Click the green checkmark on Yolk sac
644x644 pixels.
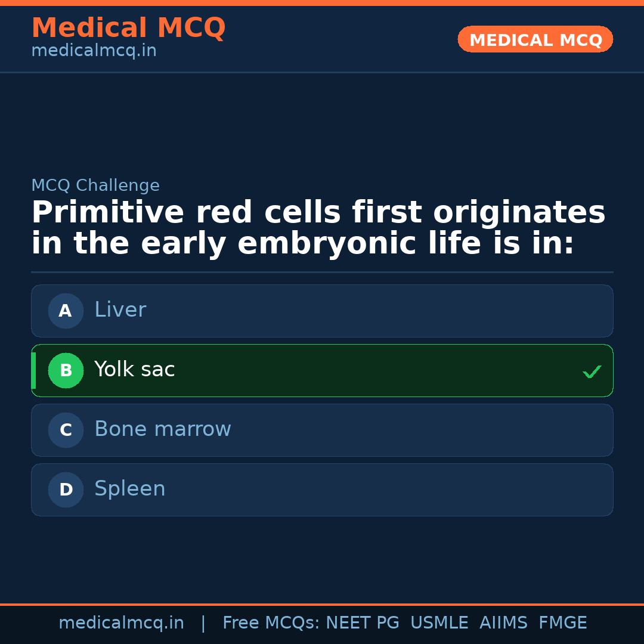[592, 371]
